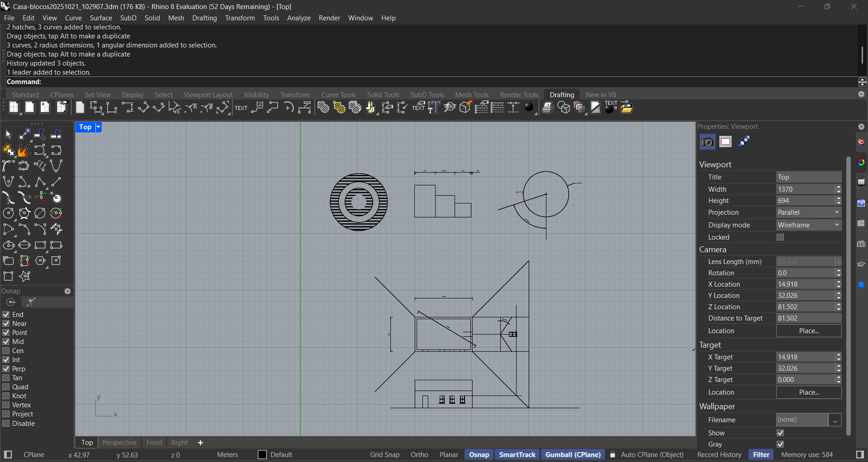Click Place button for camera Location
The image size is (868, 462).
pyautogui.click(x=808, y=330)
